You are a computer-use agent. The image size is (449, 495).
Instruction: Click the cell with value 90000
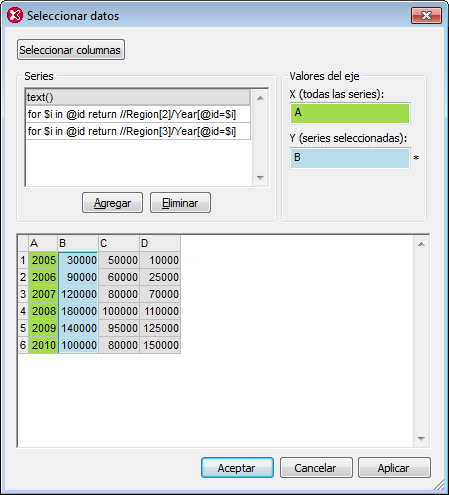point(78,277)
